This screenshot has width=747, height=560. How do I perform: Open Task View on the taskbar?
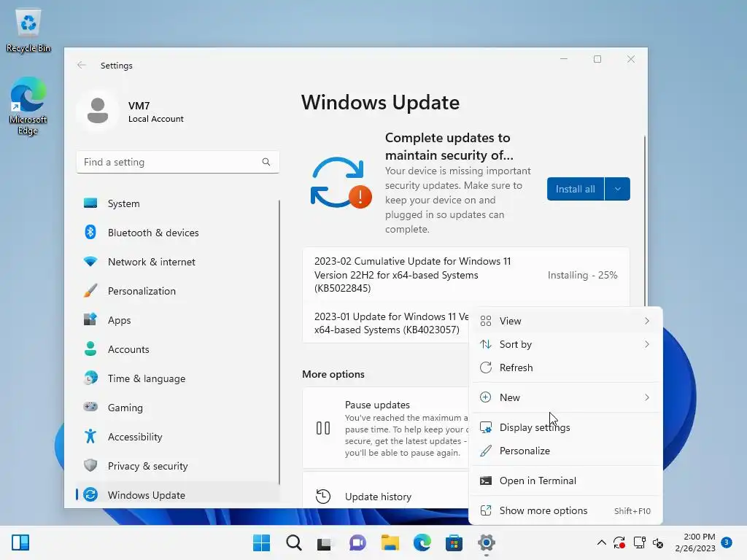pos(325,542)
